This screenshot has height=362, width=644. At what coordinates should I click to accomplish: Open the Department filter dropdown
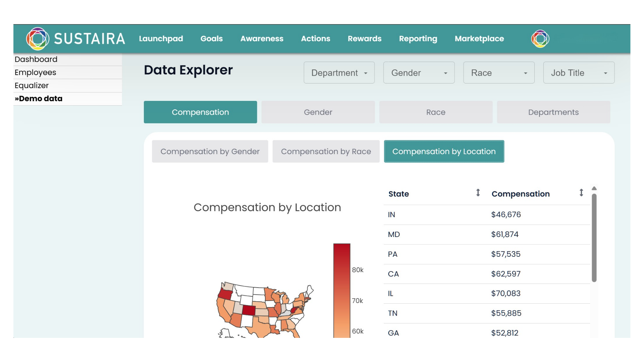339,73
